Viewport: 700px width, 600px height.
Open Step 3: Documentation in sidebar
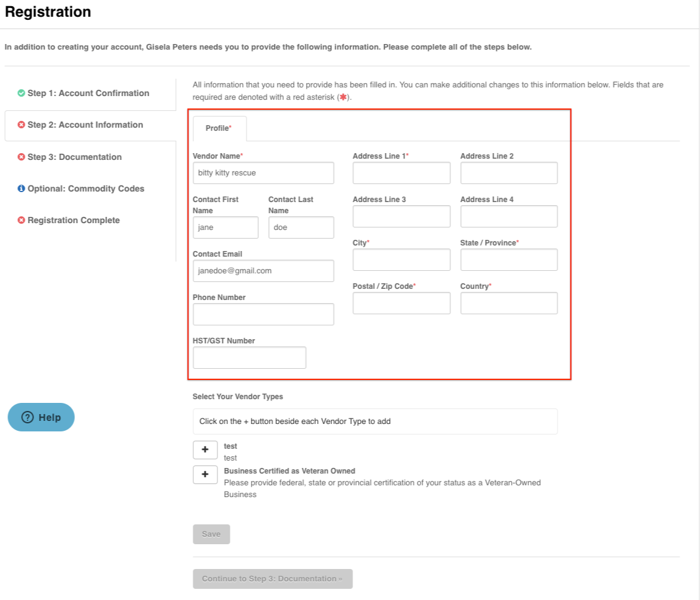tap(74, 157)
